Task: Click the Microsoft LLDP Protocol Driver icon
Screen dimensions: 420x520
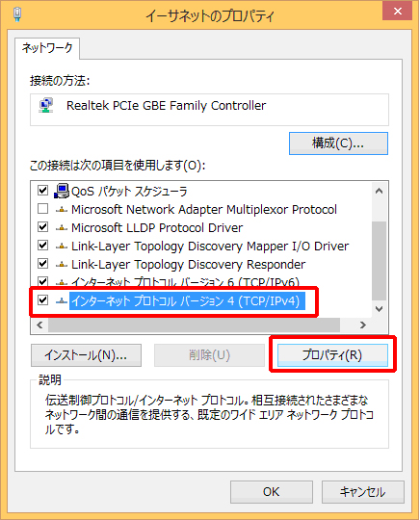Action: [62, 228]
